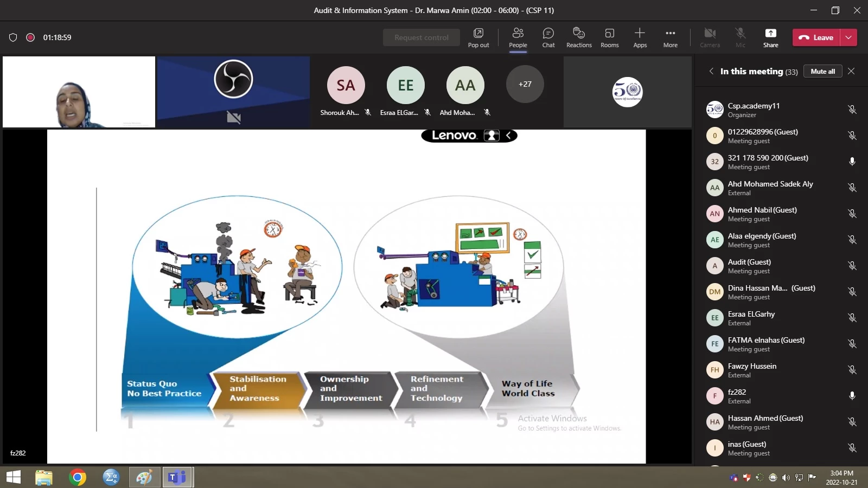
Task: Show the +27 additional participants
Action: tap(525, 84)
